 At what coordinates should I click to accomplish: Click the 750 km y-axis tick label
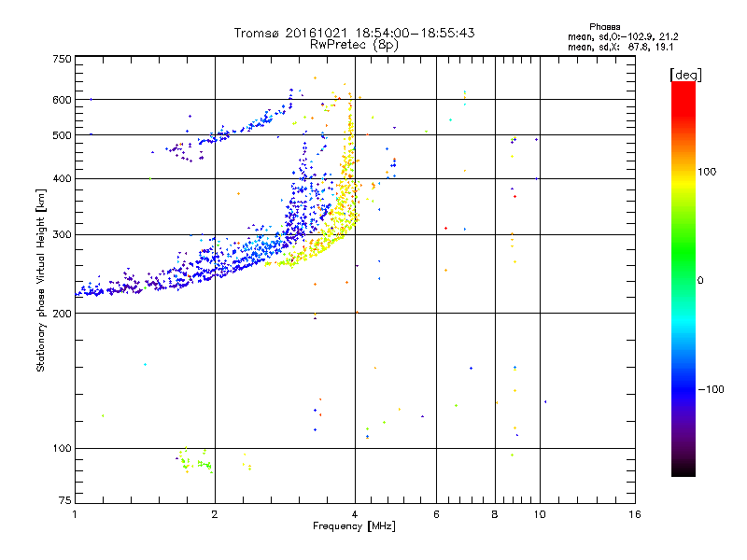62,59
